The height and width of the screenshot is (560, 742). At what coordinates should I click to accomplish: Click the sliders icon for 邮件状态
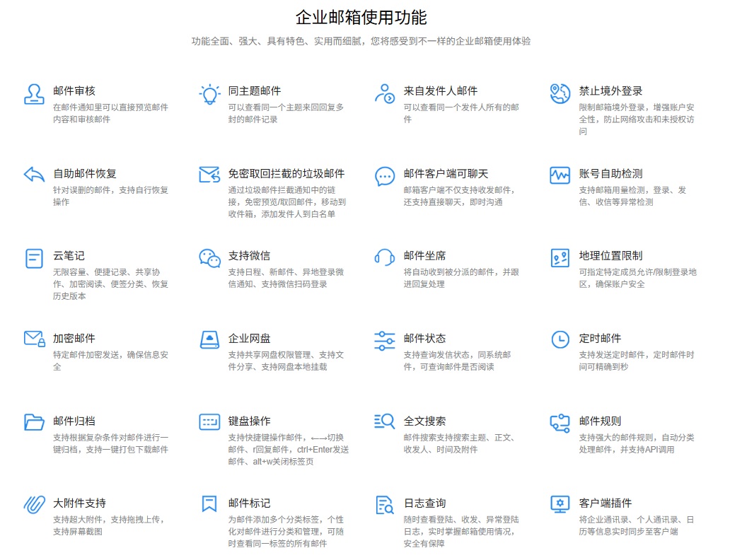point(385,341)
